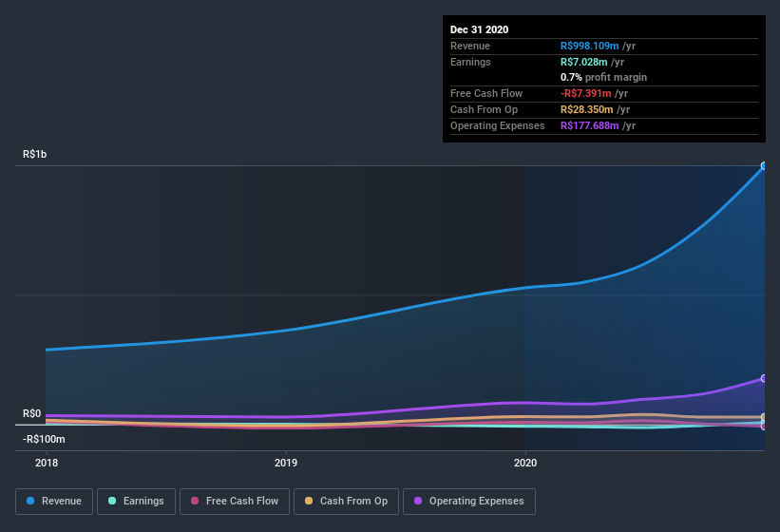
Task: Click the 0.7% profit margin text
Action: 604,77
